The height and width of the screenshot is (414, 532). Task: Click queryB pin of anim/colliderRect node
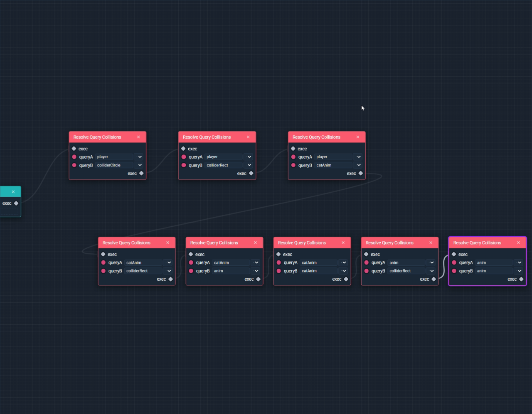pyautogui.click(x=367, y=271)
